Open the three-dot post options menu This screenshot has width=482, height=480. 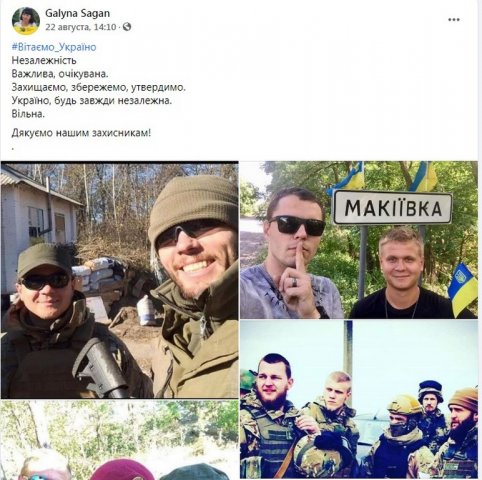454,20
